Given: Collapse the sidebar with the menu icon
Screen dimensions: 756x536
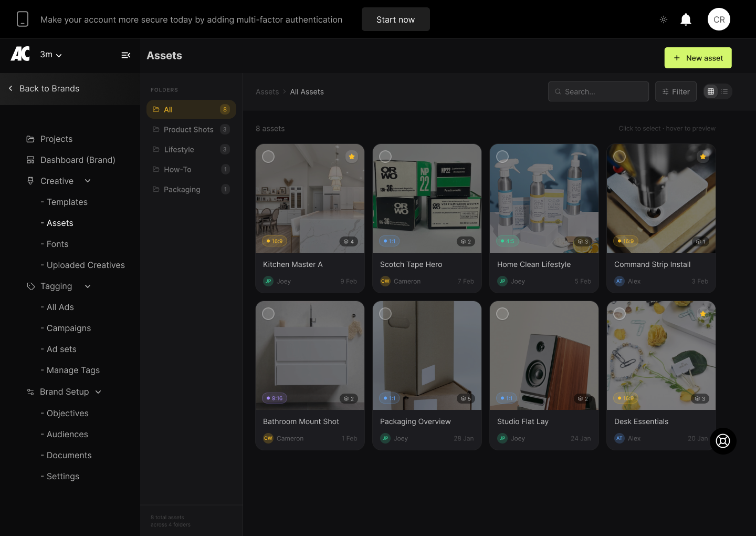Looking at the screenshot, I should click(126, 55).
